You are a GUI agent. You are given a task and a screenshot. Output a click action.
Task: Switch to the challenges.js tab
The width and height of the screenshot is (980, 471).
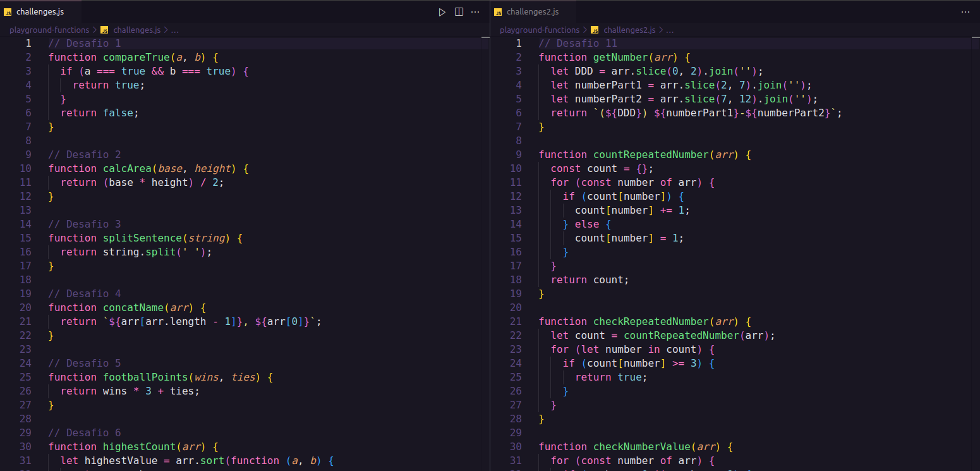coord(40,12)
